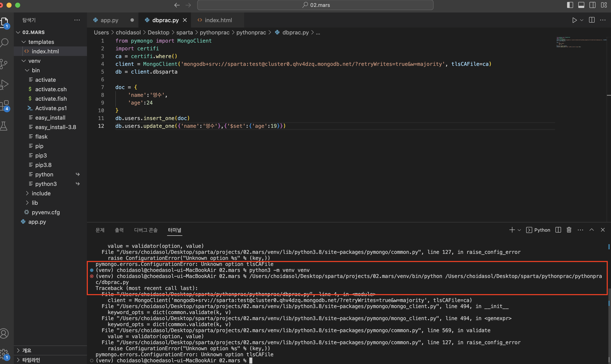Select Activate.ps1 in the file tree
Screen dimensions: 611x364
(x=50, y=108)
